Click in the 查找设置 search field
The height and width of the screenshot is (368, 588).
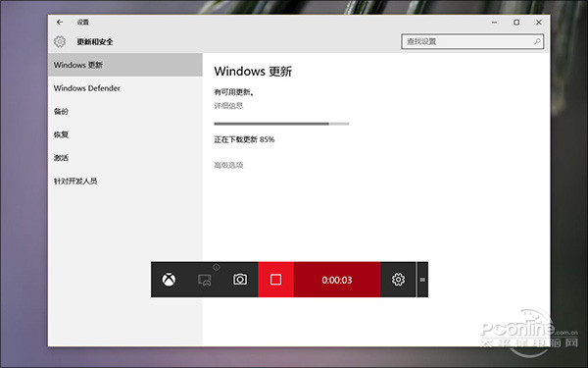(x=472, y=41)
